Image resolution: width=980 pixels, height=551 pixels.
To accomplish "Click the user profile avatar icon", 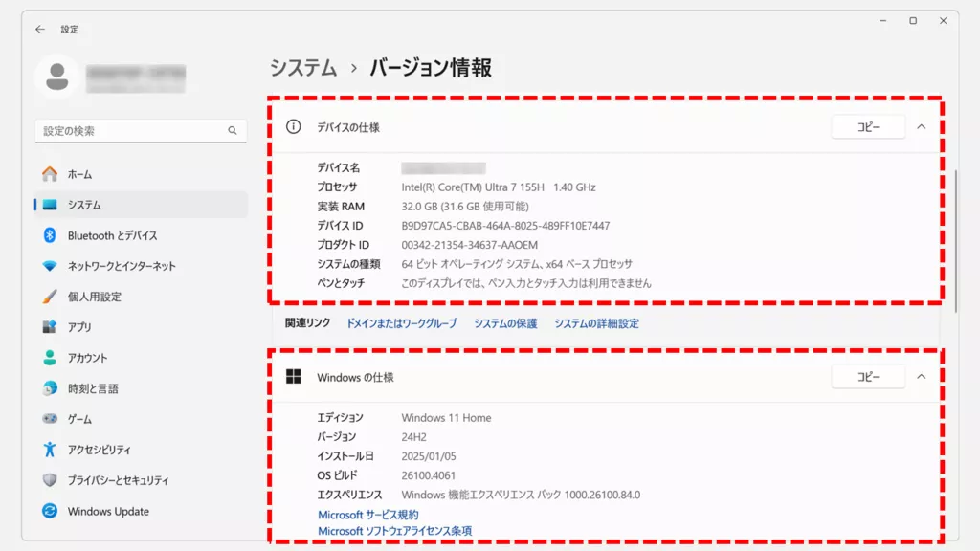I will tap(56, 77).
